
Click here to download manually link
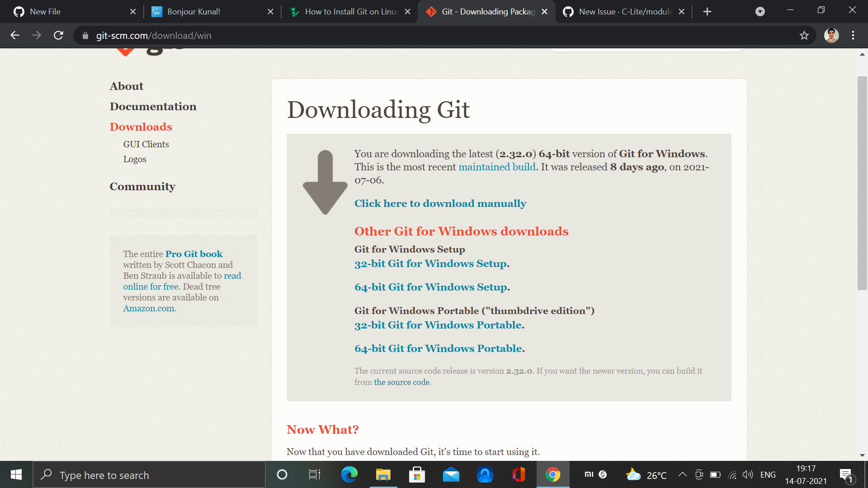point(440,204)
